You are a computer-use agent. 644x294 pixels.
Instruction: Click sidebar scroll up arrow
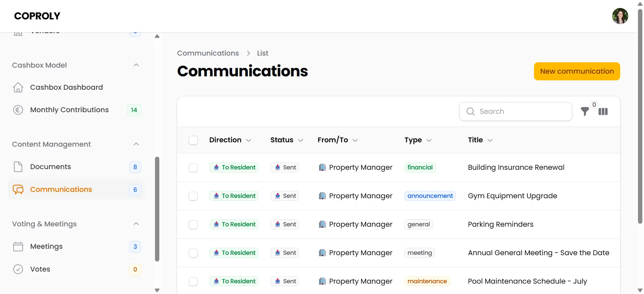point(157,36)
